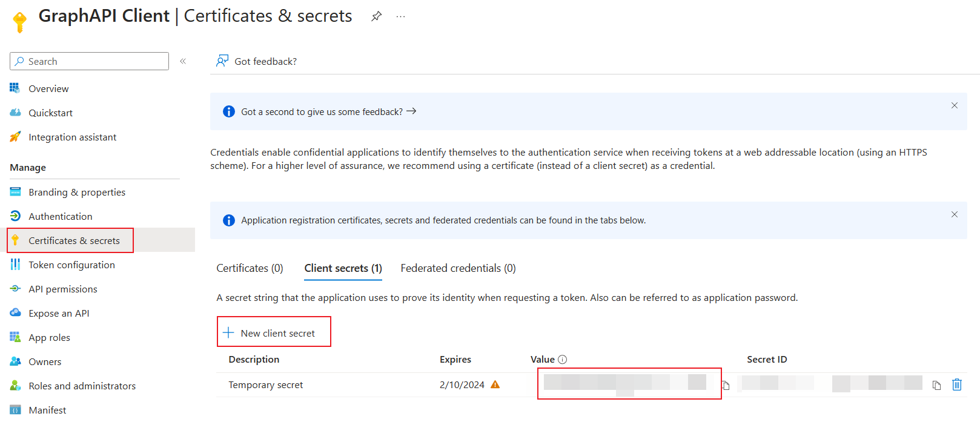Sort by the Description column header
This screenshot has height=422, width=980.
(x=254, y=359)
